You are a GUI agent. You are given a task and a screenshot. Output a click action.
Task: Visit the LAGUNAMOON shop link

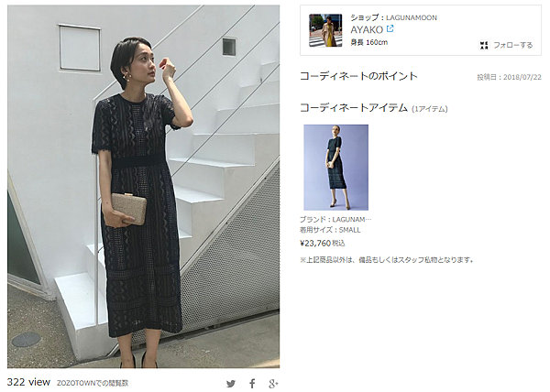click(x=412, y=17)
